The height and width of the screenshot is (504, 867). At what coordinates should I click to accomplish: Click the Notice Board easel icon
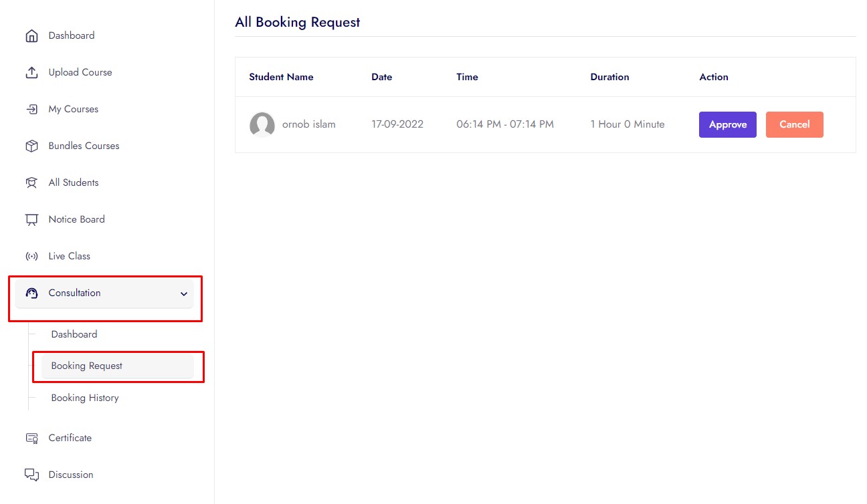(x=31, y=220)
